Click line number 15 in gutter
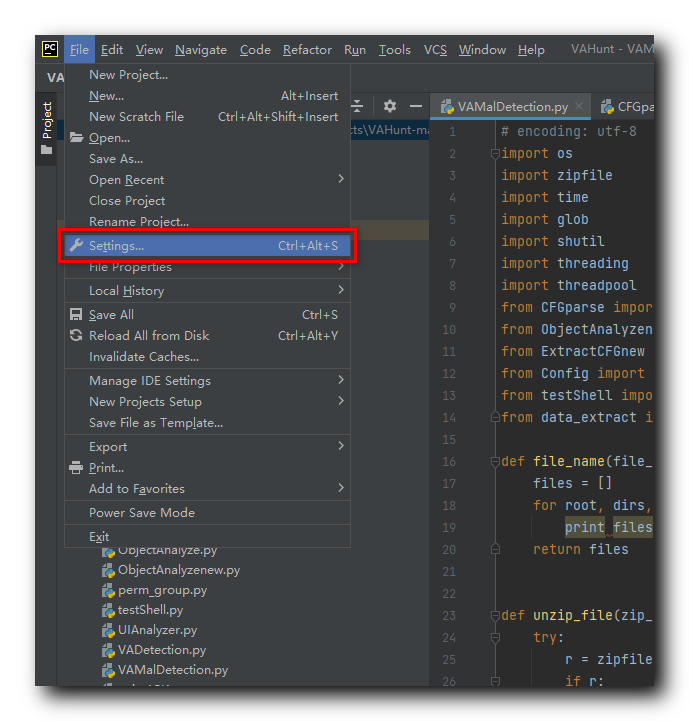689x721 pixels. [449, 440]
